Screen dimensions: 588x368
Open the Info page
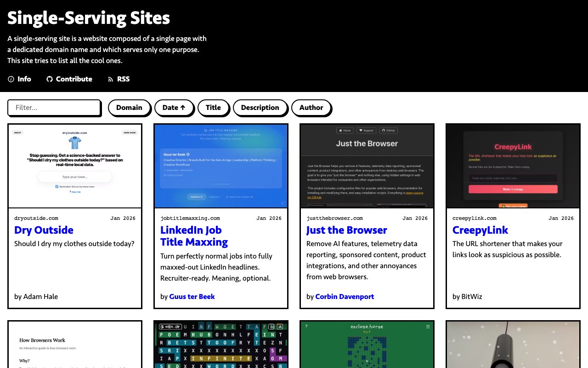[x=19, y=79]
